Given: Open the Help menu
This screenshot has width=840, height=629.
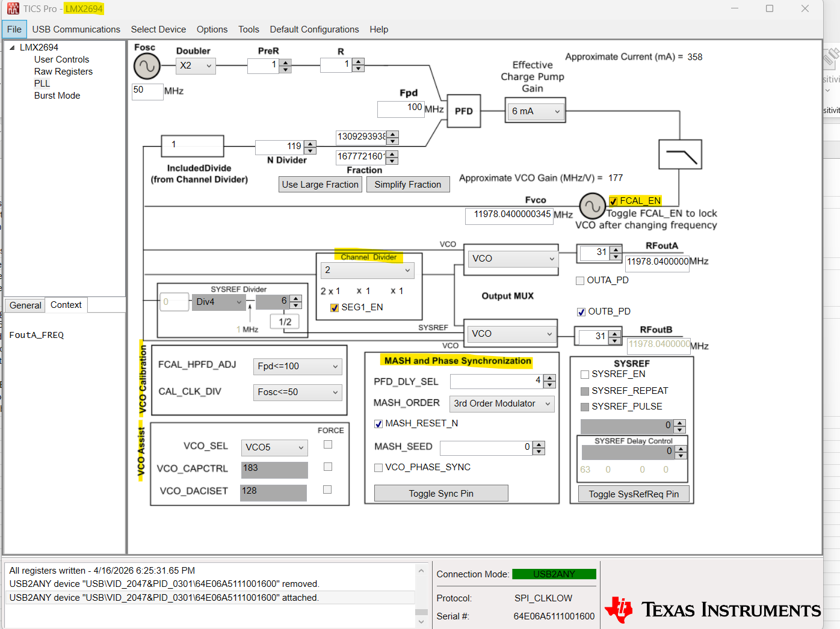Looking at the screenshot, I should point(379,29).
